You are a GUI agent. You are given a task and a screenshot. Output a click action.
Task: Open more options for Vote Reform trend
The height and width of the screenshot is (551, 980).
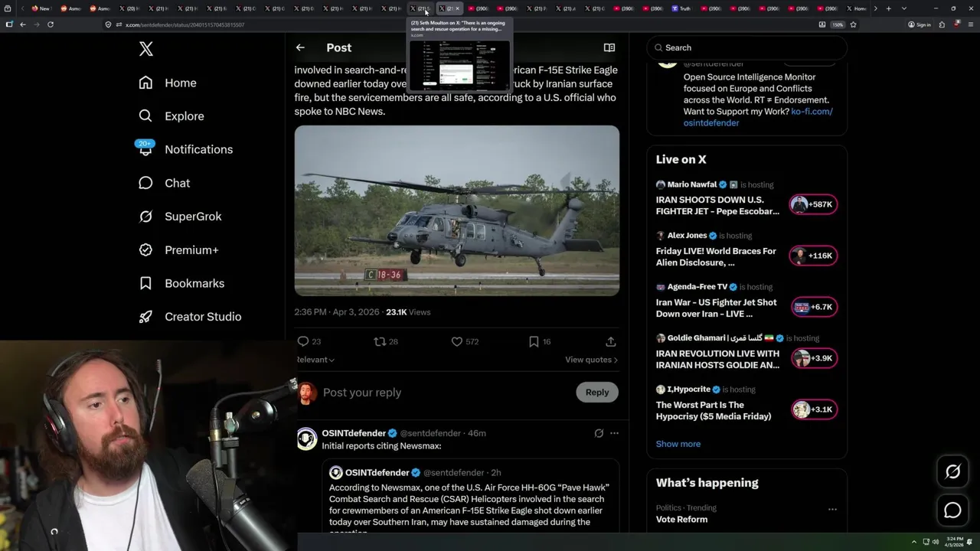[832, 509]
